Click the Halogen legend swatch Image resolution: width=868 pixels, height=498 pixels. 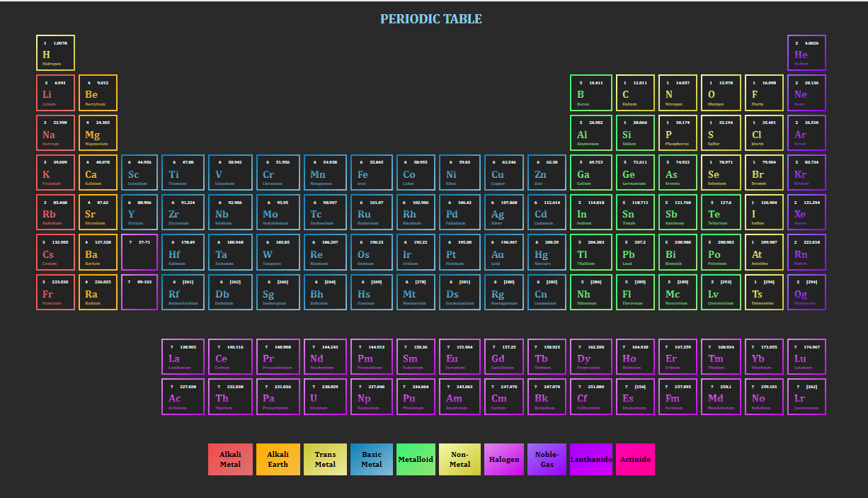503,460
